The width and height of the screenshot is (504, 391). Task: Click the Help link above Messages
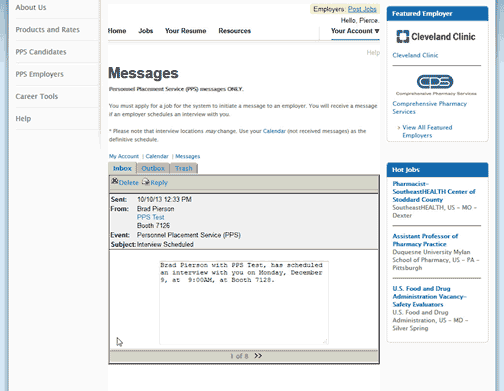tap(373, 53)
